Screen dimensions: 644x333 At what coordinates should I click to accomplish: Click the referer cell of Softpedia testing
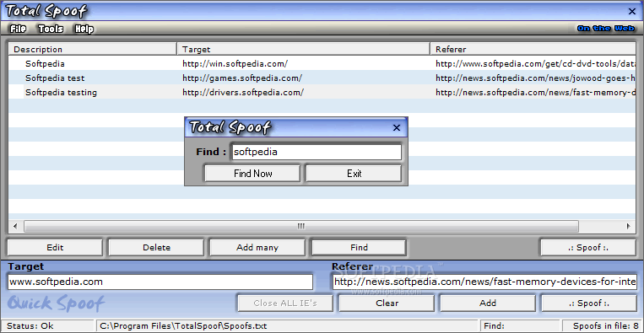coord(536,92)
